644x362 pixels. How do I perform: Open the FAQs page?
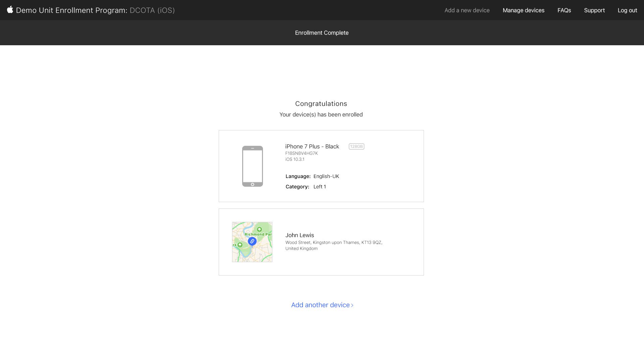(x=564, y=10)
